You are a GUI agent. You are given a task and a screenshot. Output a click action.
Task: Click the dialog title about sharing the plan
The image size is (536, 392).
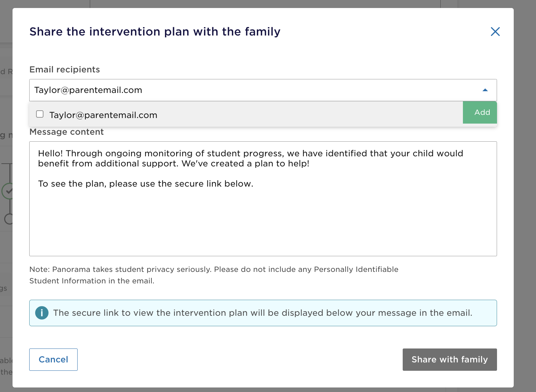(x=155, y=32)
